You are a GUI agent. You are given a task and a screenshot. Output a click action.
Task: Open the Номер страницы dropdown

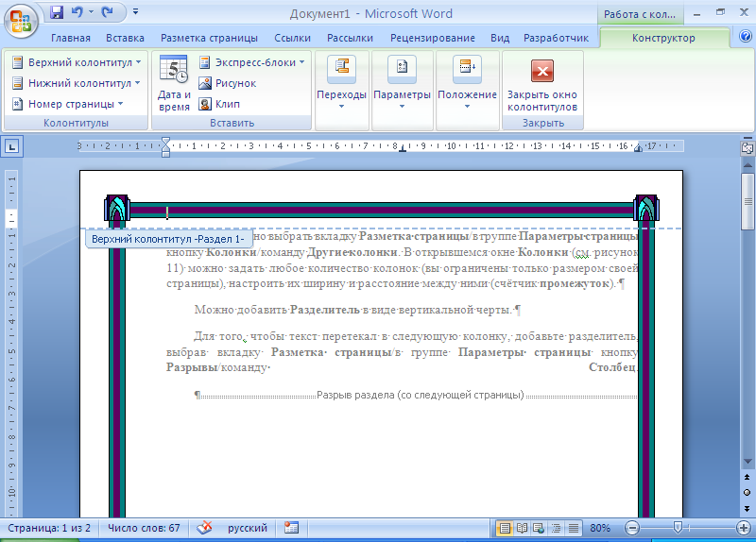[x=68, y=104]
